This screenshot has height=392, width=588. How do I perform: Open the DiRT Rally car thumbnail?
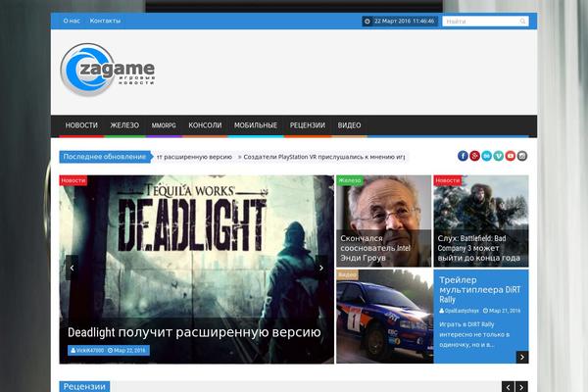[385, 317]
